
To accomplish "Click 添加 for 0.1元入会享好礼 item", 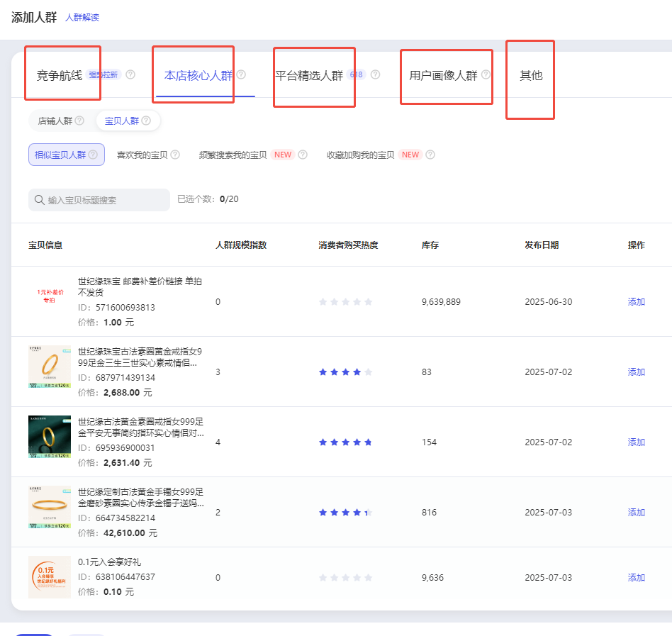I will [x=636, y=577].
